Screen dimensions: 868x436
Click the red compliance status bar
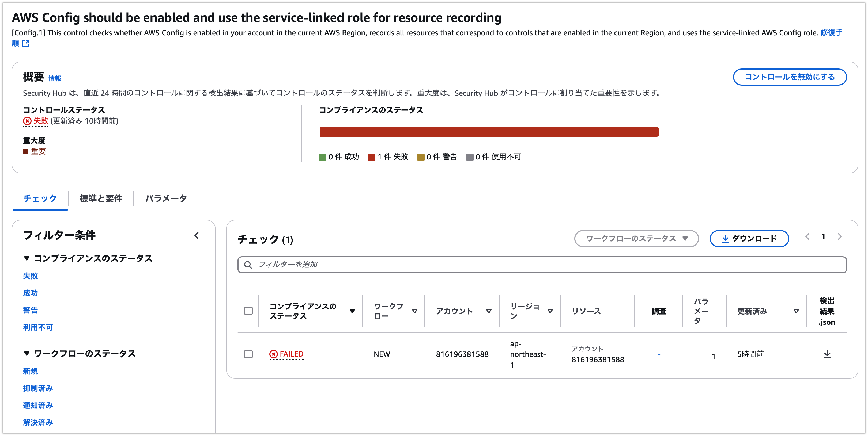489,132
